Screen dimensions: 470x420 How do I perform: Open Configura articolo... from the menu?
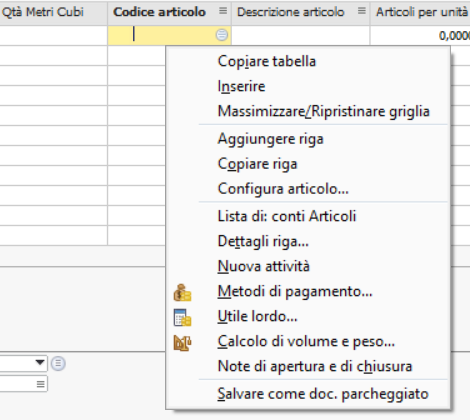click(283, 189)
